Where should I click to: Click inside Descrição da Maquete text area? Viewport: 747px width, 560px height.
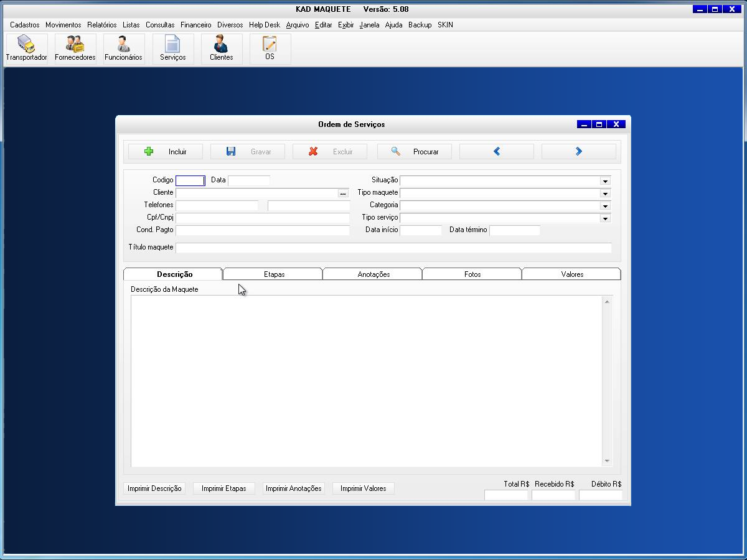[x=367, y=381]
